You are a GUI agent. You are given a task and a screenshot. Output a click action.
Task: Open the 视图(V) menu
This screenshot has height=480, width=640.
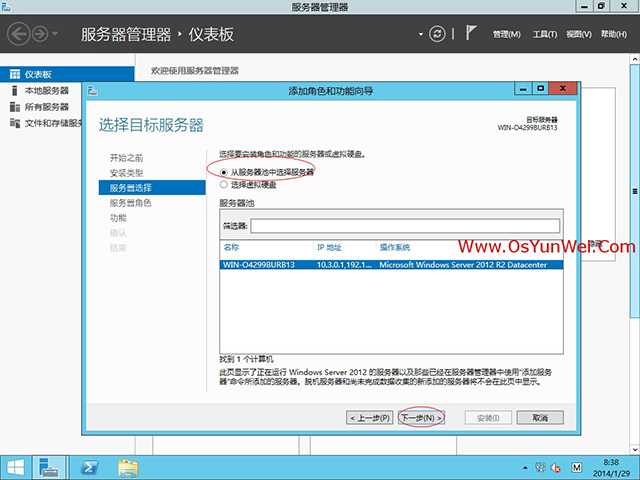[x=579, y=35]
